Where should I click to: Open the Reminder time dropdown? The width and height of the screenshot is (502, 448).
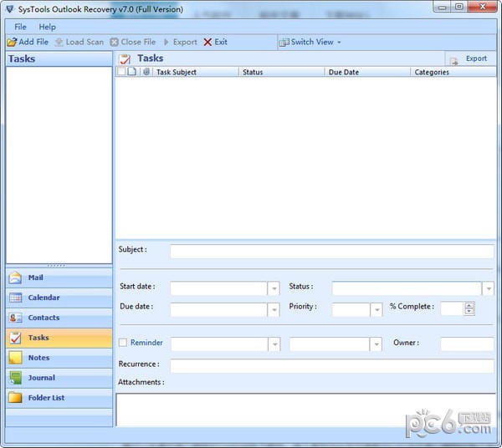click(376, 344)
